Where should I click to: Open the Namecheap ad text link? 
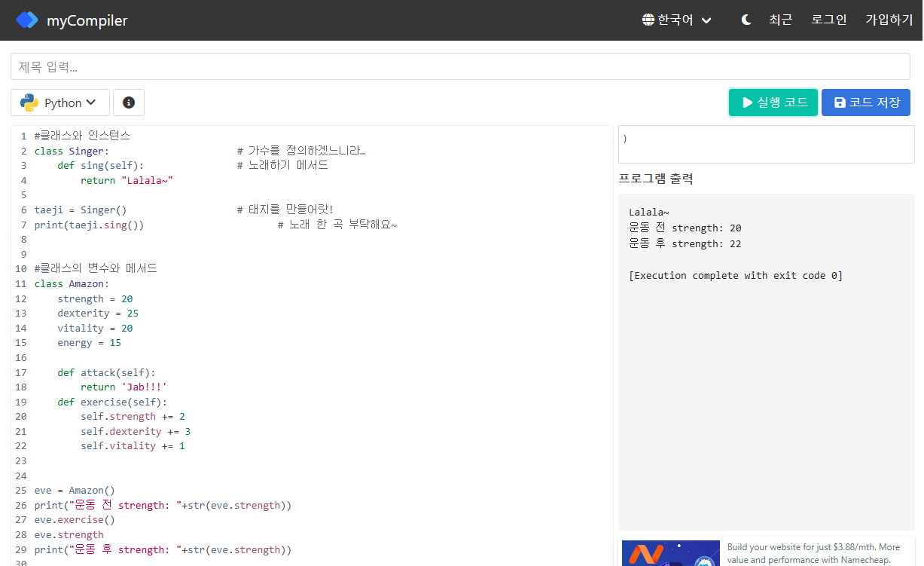pos(814,553)
